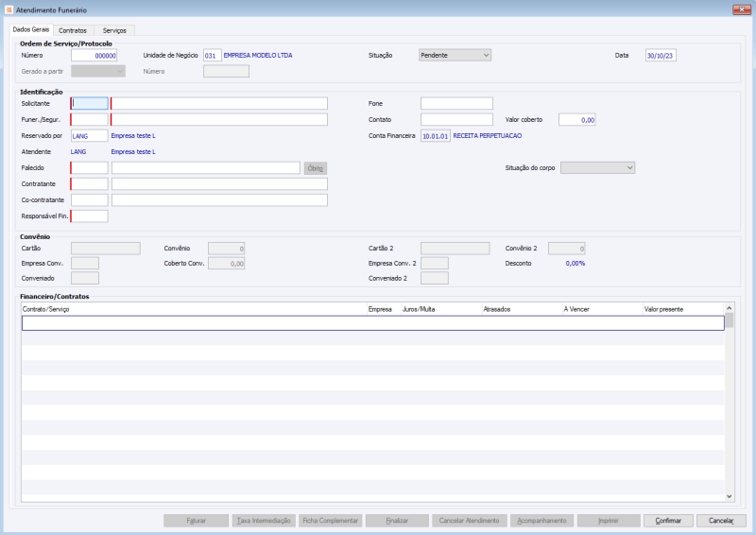Click the Valor presente column header
756x535 pixels.
(x=683, y=309)
